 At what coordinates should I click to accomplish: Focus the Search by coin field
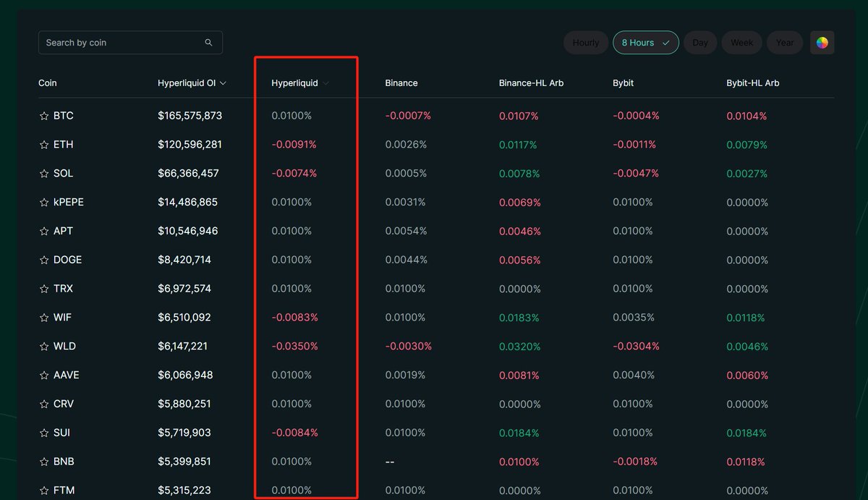coord(130,43)
